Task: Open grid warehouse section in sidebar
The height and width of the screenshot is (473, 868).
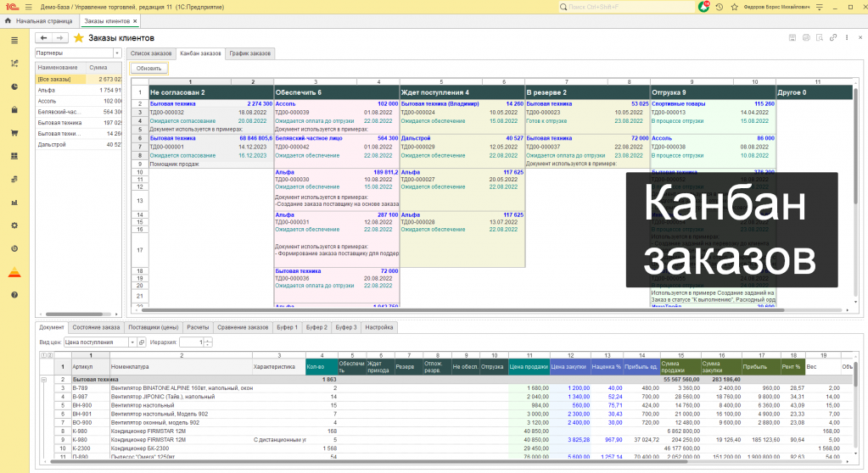Action: (14, 156)
